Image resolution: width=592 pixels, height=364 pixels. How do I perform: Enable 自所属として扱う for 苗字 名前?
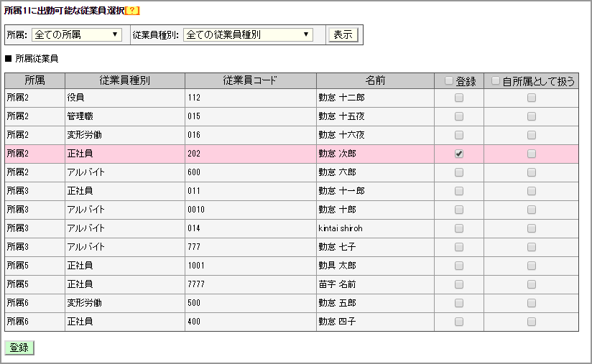click(x=532, y=284)
